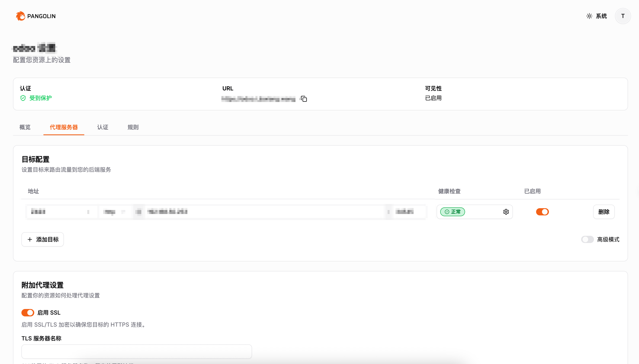Open the T user avatar menu
This screenshot has width=639, height=364.
(623, 16)
